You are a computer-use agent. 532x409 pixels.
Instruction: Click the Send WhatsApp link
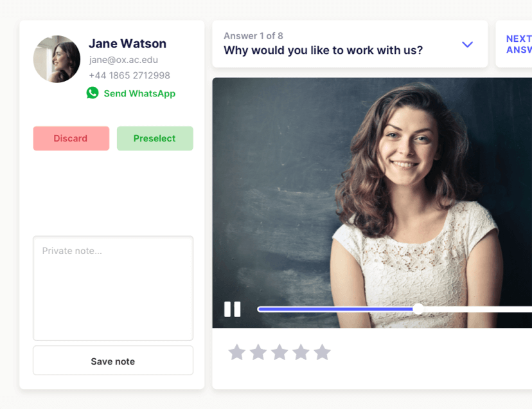click(x=139, y=93)
